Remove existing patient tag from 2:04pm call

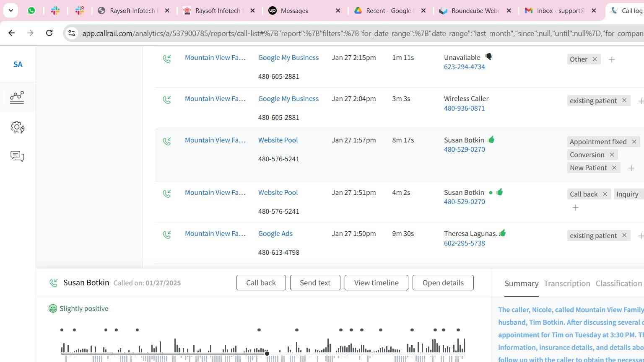624,101
